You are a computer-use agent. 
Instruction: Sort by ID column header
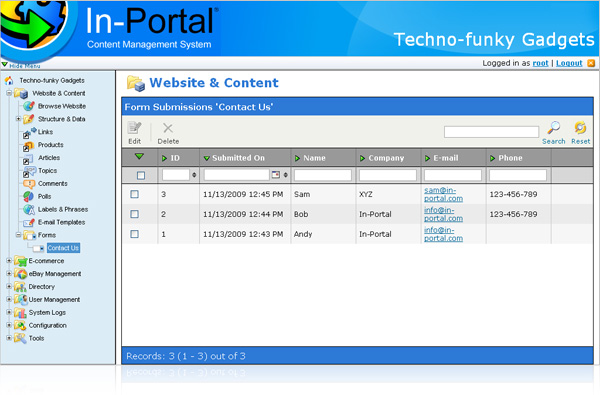(x=175, y=158)
